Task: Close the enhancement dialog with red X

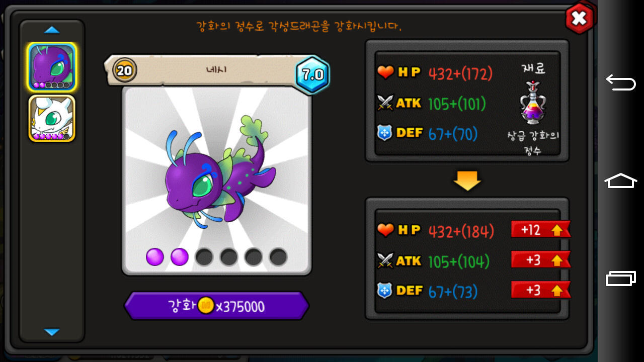Action: [580, 19]
